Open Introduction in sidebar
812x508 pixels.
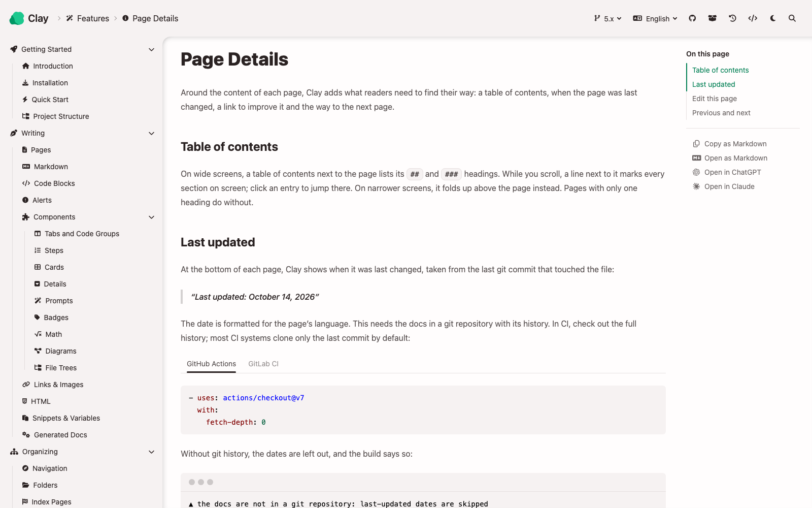[x=48, y=66]
